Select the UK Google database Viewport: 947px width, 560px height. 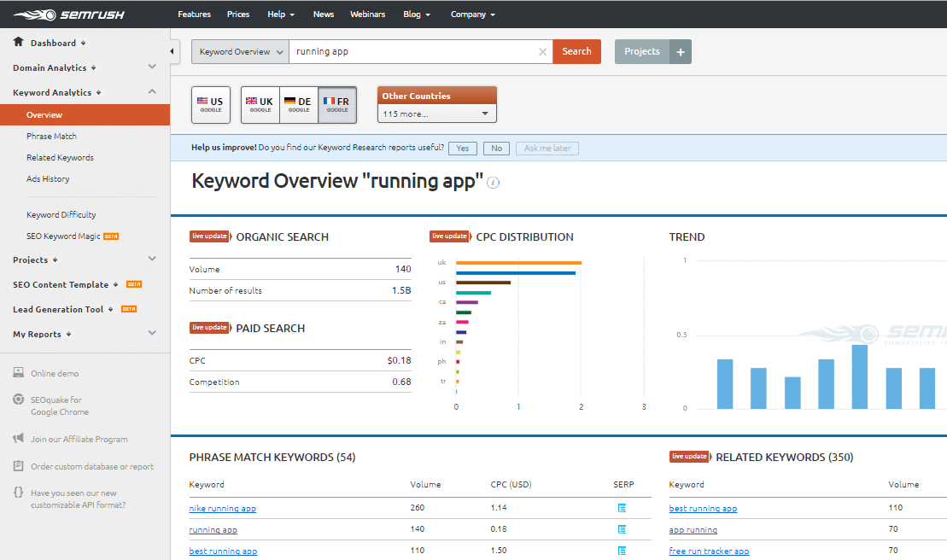tap(260, 105)
